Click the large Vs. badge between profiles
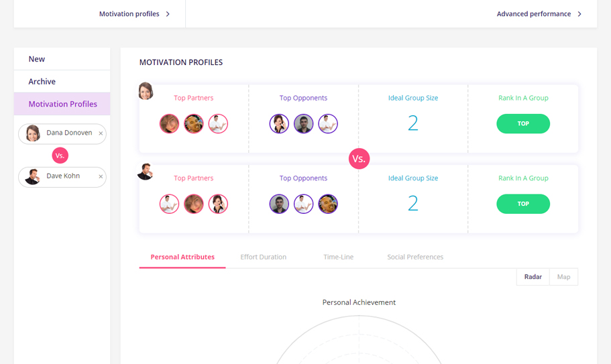 (359, 159)
